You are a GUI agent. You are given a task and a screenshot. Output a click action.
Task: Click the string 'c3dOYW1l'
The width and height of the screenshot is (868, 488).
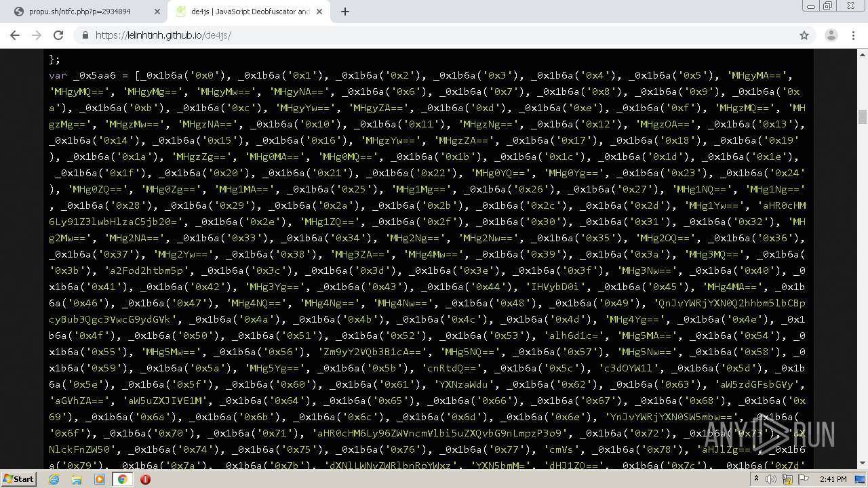(627, 368)
